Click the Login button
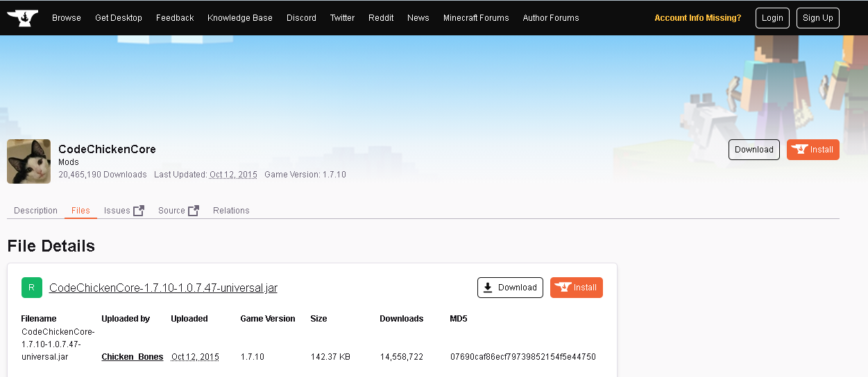This screenshot has height=377, width=868. point(772,18)
